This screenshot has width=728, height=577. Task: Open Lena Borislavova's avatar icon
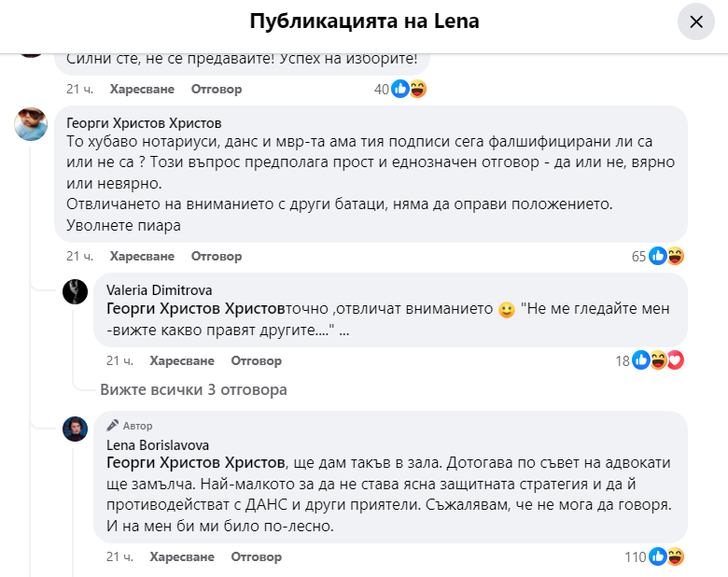pos(75,429)
